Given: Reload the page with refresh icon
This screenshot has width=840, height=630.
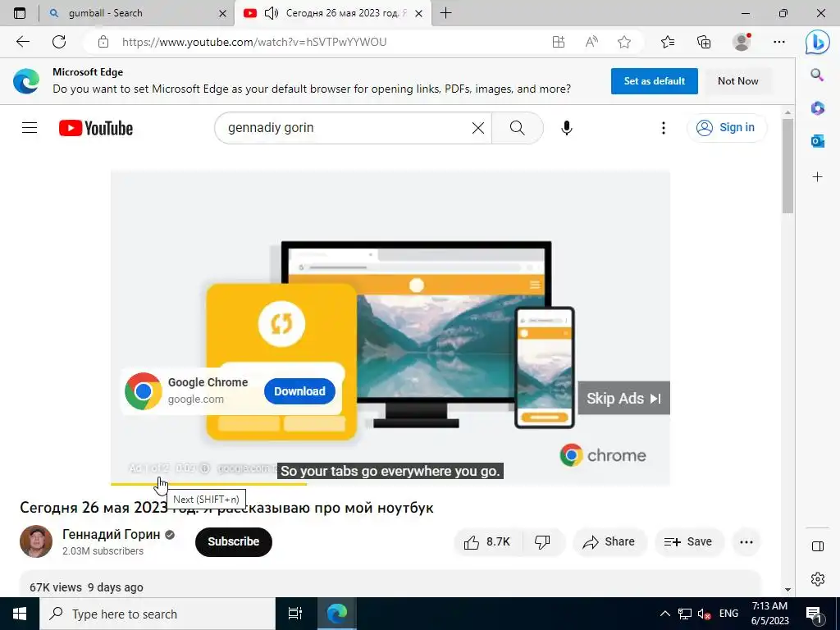Looking at the screenshot, I should click(59, 42).
